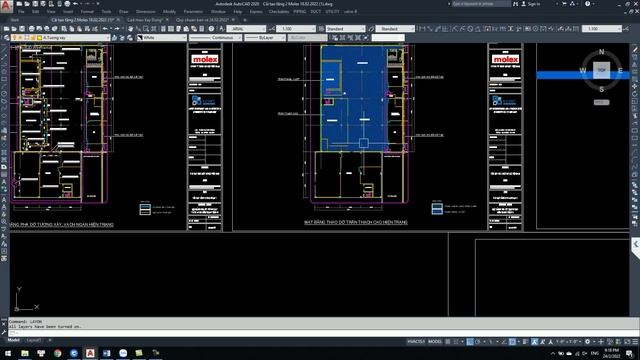Click the Clean Screen icon in status bar
640x360 pixels.
coord(627,342)
